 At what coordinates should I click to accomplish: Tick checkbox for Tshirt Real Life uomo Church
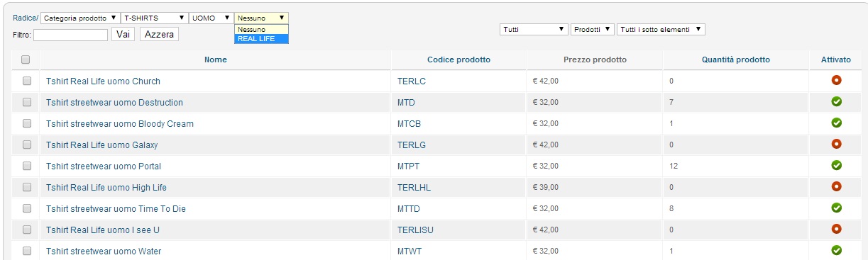27,81
